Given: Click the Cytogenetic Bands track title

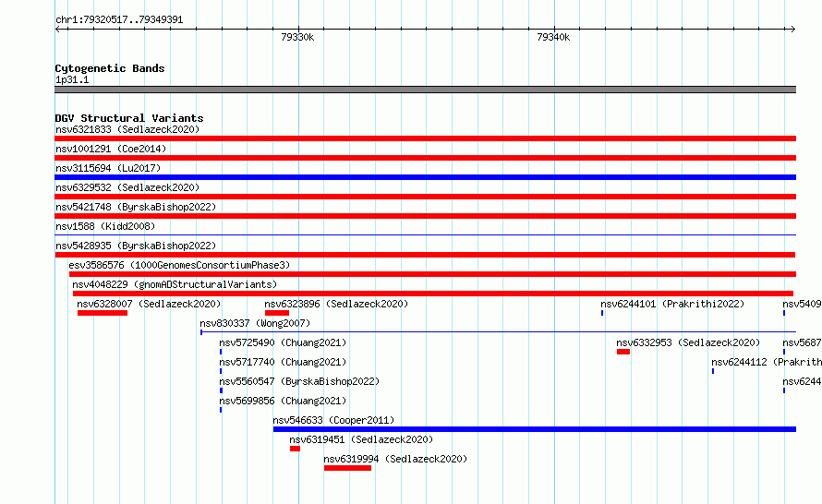Looking at the screenshot, I should (110, 68).
